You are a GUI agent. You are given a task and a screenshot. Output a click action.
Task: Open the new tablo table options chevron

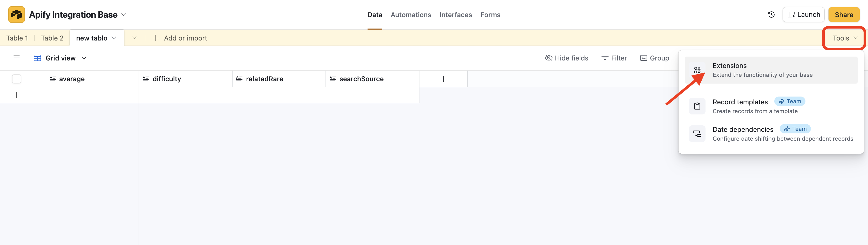(x=113, y=38)
